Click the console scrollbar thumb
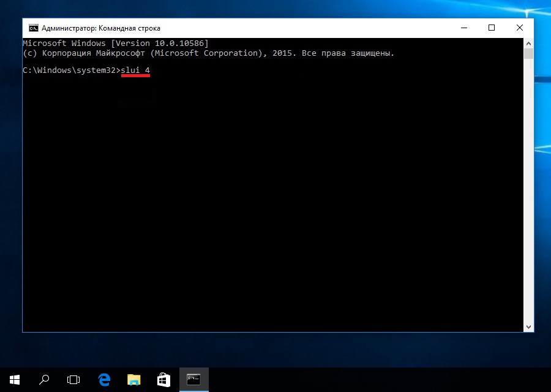Image resolution: width=551 pixels, height=392 pixels. coord(528,53)
